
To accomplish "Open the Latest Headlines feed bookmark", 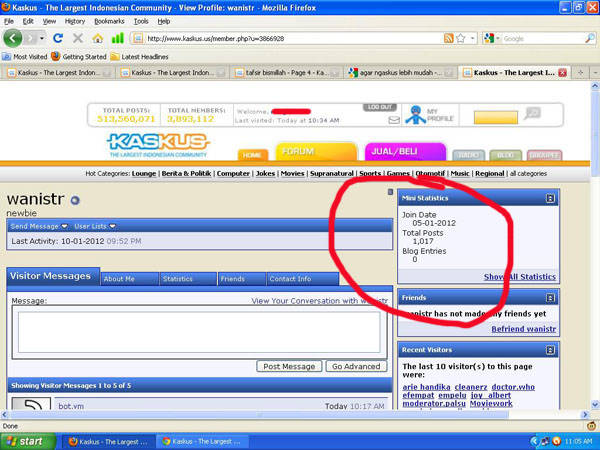I will click(x=140, y=57).
